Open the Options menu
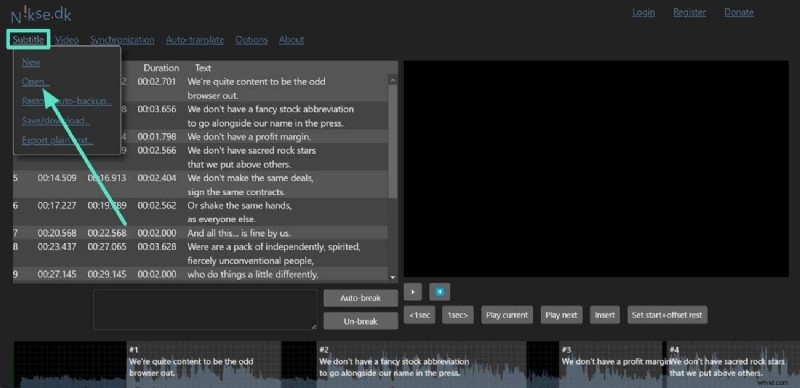This screenshot has width=800, height=388. coord(252,39)
